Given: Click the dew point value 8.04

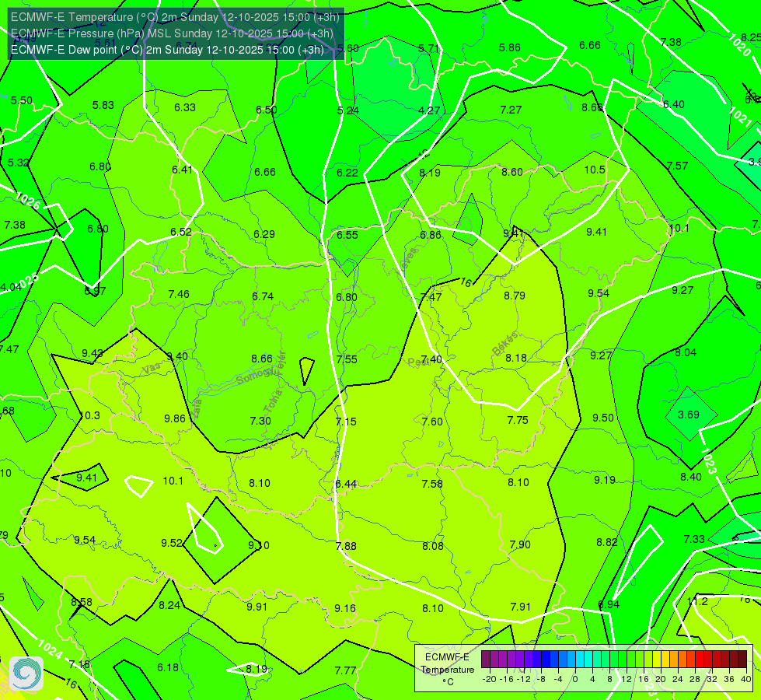Looking at the screenshot, I should (686, 352).
